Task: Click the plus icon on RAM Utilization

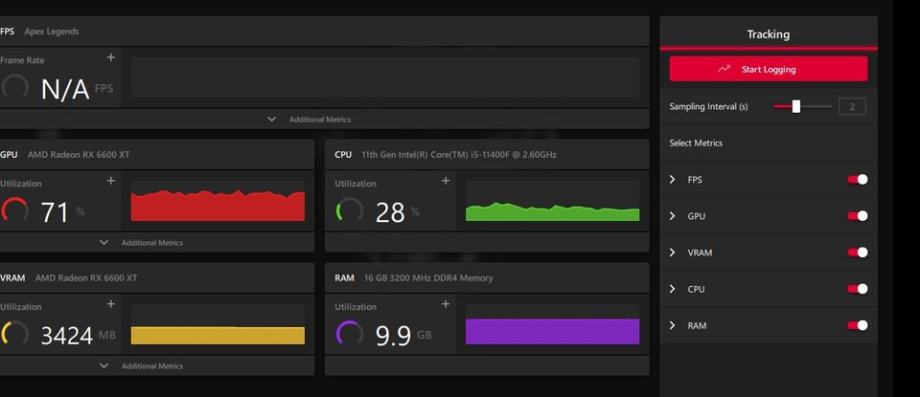Action: (x=445, y=304)
